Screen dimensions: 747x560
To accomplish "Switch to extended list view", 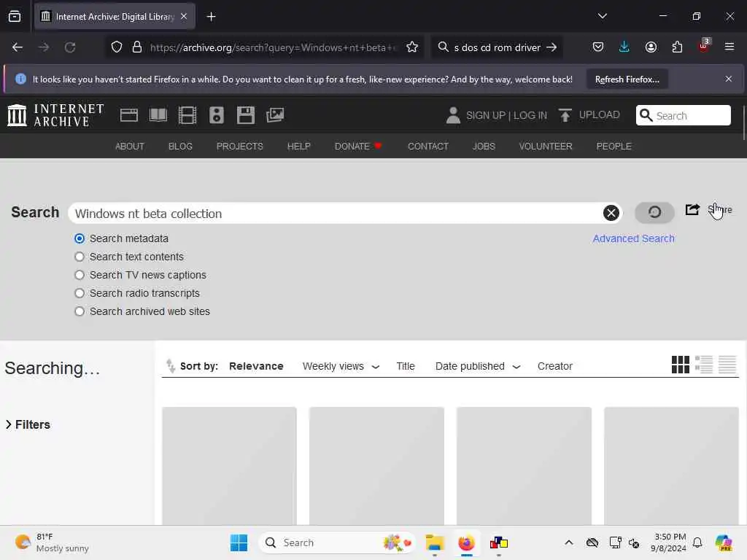I will click(x=704, y=365).
